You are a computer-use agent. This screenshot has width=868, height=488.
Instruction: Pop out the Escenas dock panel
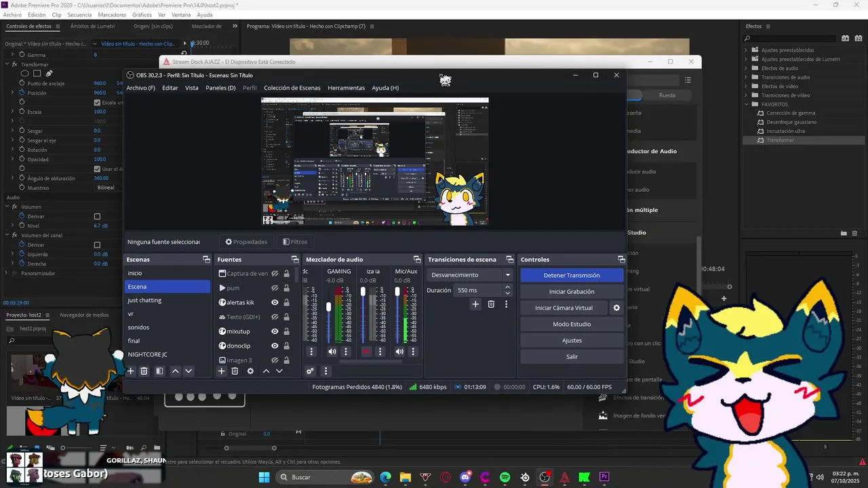tap(206, 260)
